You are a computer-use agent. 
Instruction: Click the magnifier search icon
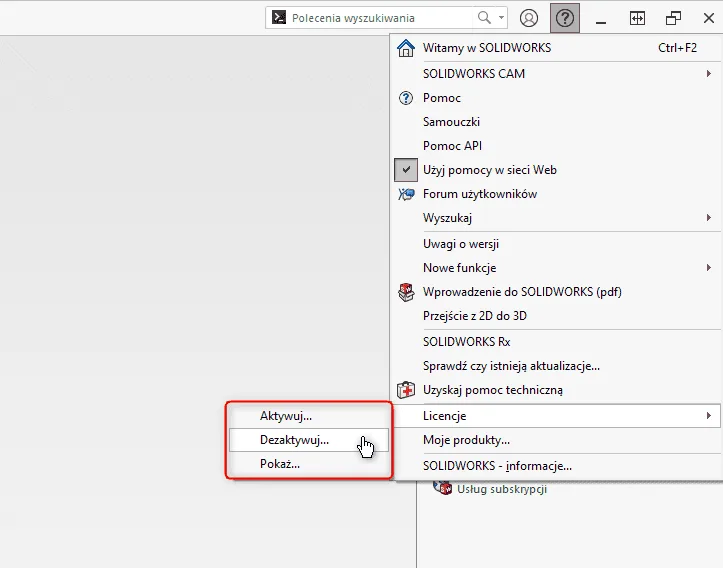(x=484, y=18)
